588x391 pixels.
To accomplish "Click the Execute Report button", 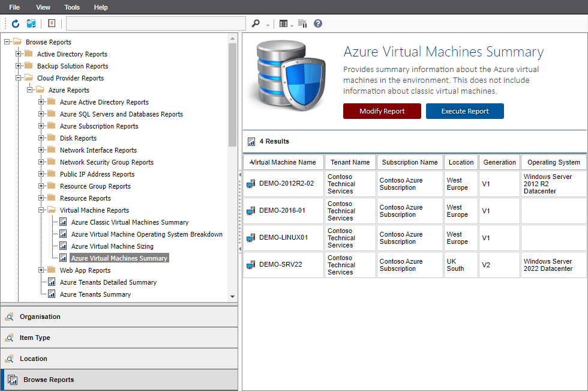I will click(x=464, y=111).
